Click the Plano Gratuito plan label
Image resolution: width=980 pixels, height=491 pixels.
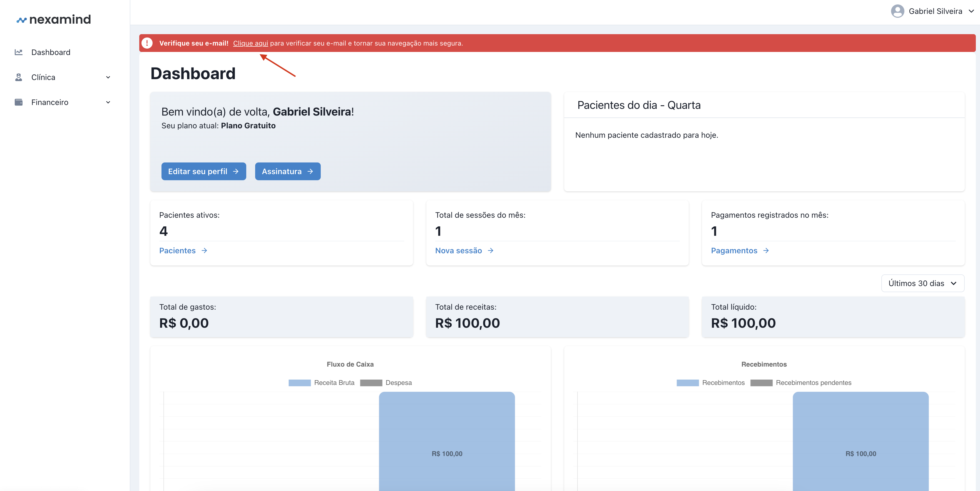248,126
